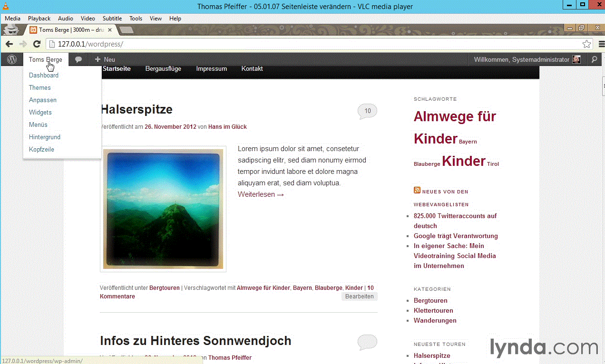
Task: Open Google trägt Verantwortung feed item
Action: (456, 236)
